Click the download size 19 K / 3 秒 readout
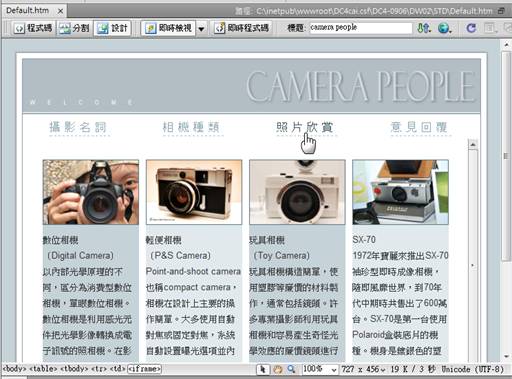The height and width of the screenshot is (379, 512). click(x=413, y=369)
